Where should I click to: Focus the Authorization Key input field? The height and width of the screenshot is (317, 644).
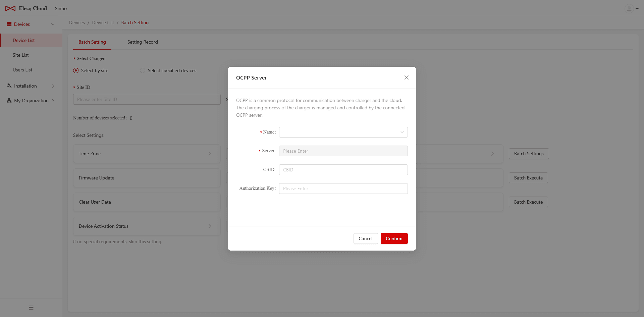tap(343, 189)
